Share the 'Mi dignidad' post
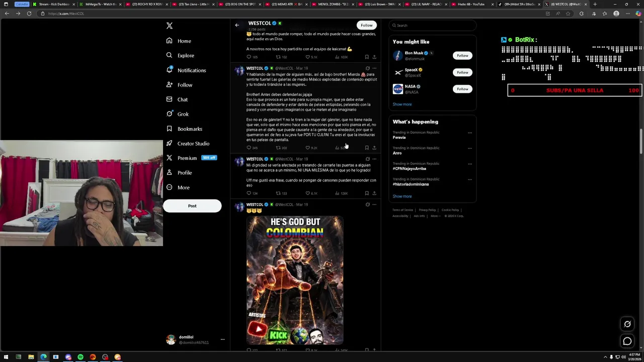 pyautogui.click(x=374, y=193)
